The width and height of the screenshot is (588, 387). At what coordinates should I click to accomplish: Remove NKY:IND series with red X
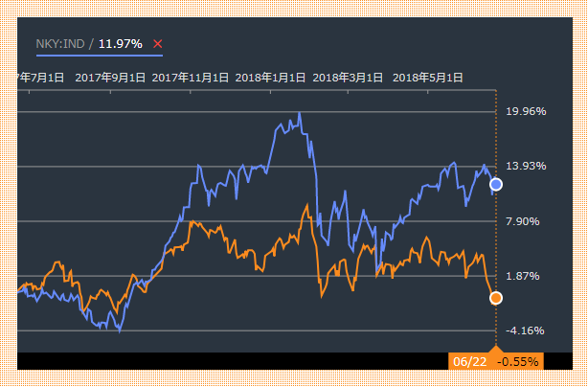coord(158,44)
